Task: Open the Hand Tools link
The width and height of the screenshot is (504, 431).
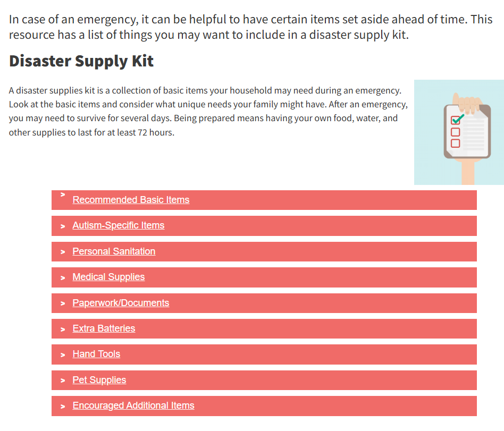Action: [96, 354]
